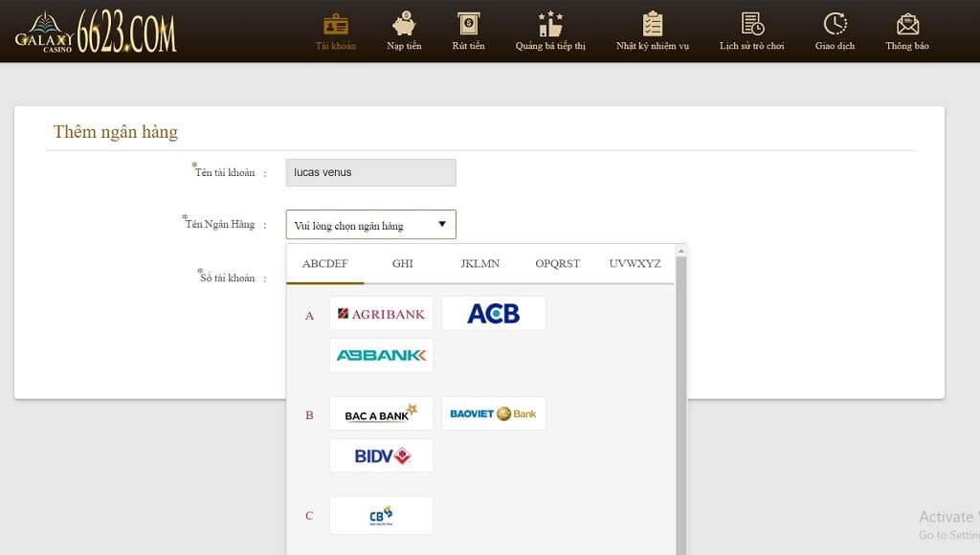Open the Tài khoản account icon
The width and height of the screenshot is (980, 555).
coord(336,25)
